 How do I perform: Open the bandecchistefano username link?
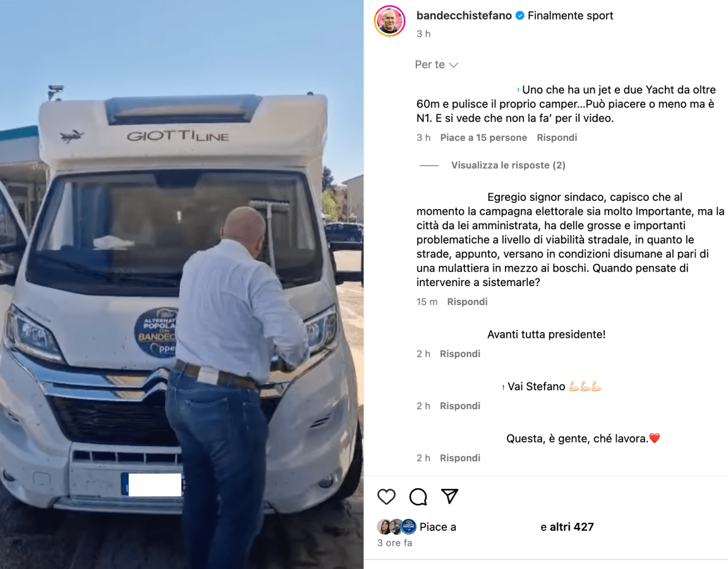coord(464,15)
